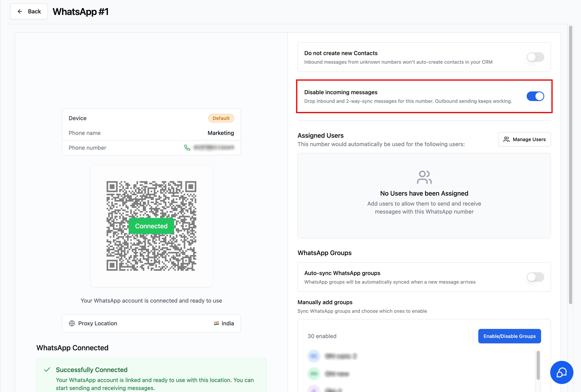Click Manually add groups heading
The width and height of the screenshot is (581, 392).
click(325, 302)
